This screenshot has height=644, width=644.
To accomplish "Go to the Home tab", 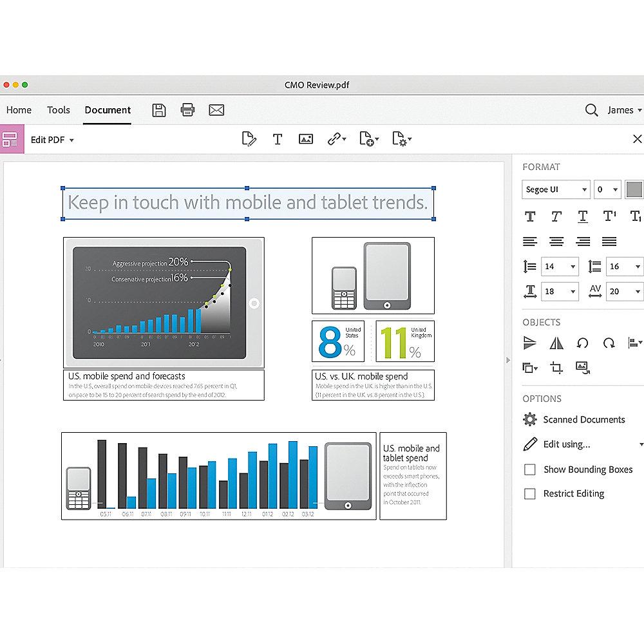I will (19, 110).
